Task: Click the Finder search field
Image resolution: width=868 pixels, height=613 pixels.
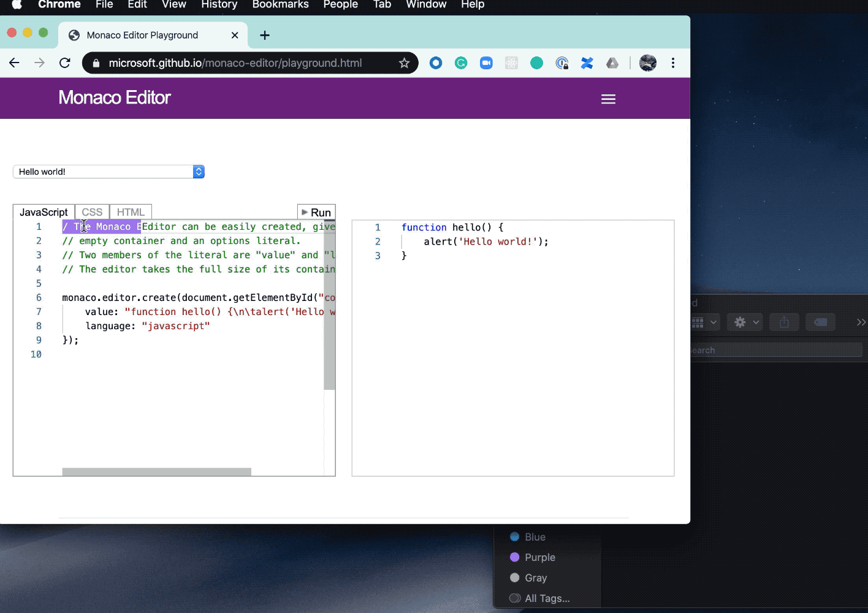Action: pos(775,350)
